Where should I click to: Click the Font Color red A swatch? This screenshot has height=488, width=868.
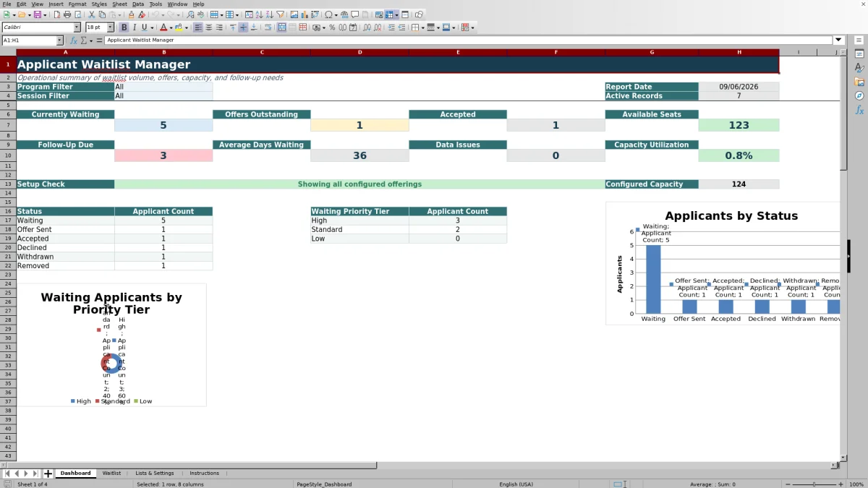pyautogui.click(x=163, y=27)
